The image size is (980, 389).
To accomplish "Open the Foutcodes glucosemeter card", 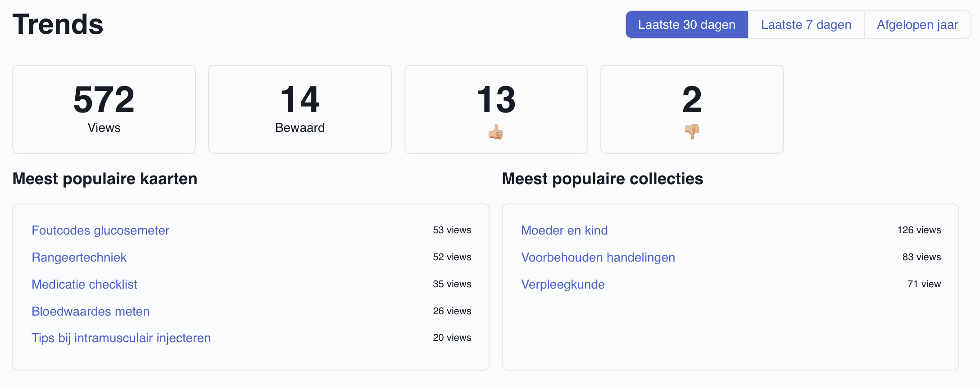I will click(100, 230).
